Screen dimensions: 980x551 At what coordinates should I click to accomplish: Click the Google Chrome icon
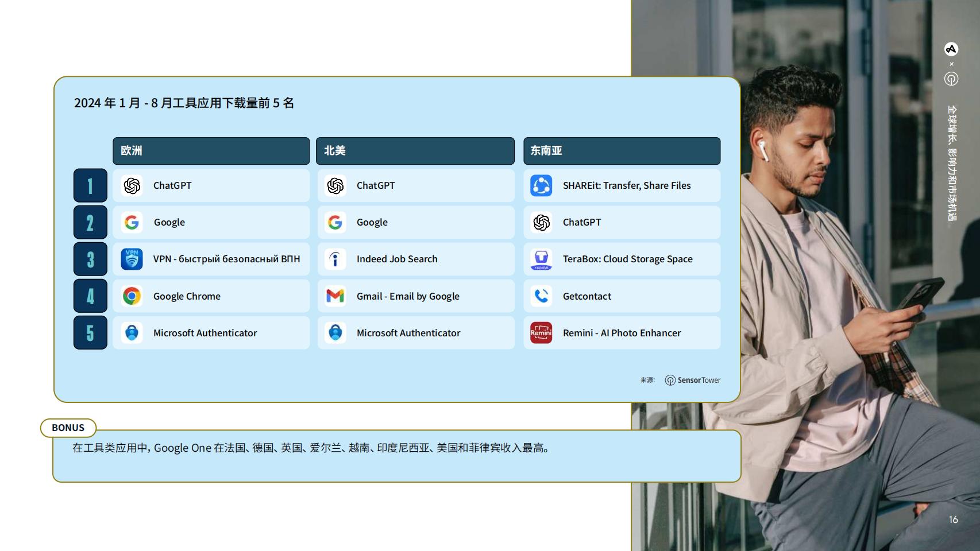pos(132,296)
